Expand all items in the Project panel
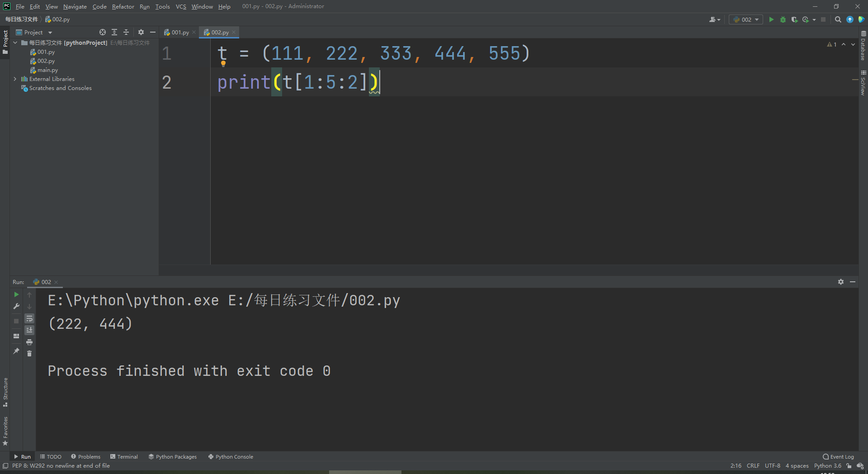868x474 pixels. 114,32
